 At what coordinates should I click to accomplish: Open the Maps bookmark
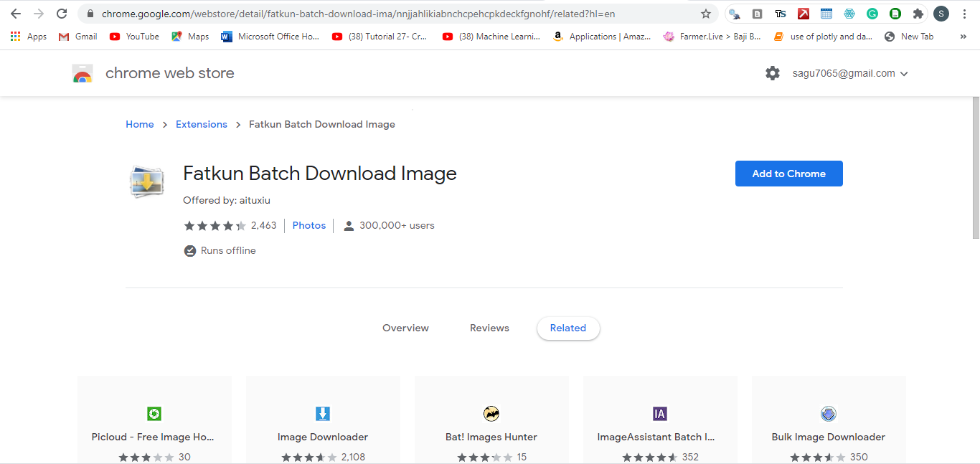tap(190, 37)
